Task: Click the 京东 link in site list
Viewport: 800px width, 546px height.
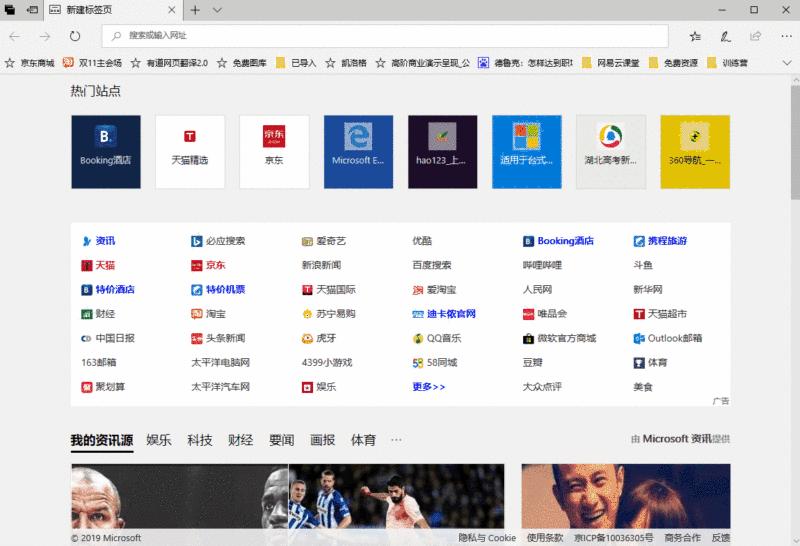Action: (208, 265)
